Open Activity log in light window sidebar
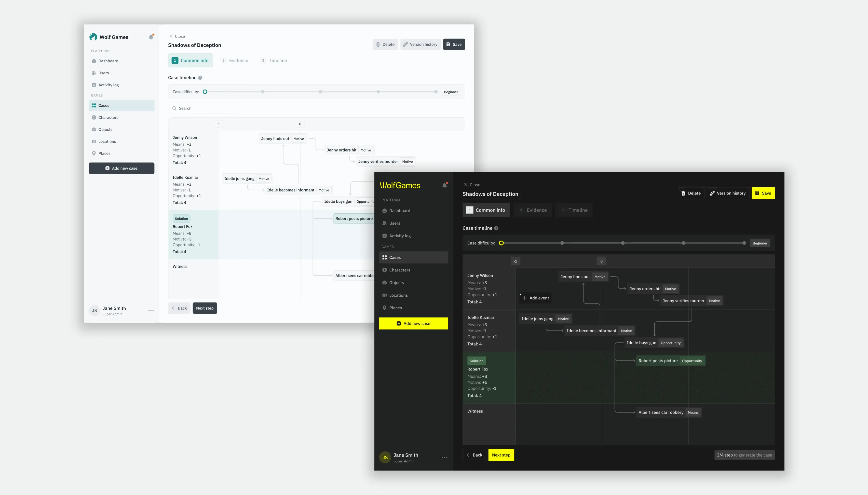The height and width of the screenshot is (495, 868). [x=121, y=85]
